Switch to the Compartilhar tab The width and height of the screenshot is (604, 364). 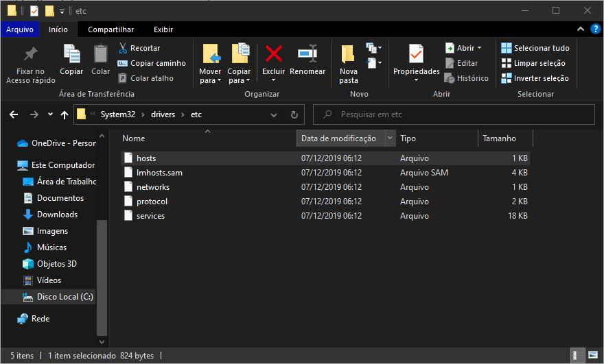pos(111,29)
